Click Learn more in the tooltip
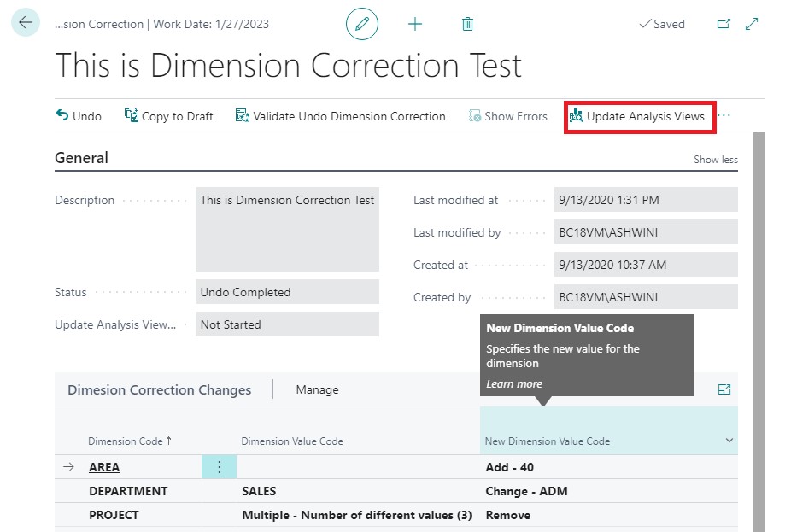Image resolution: width=791 pixels, height=532 pixels. 514,383
